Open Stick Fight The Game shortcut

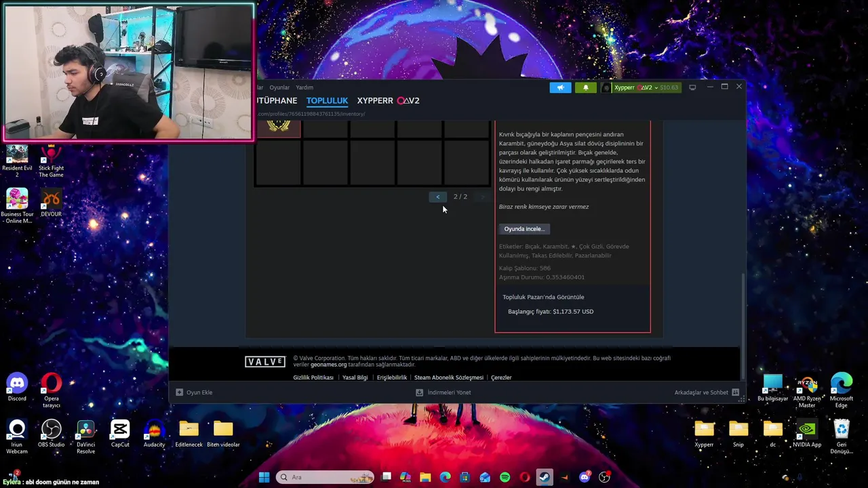tap(51, 161)
